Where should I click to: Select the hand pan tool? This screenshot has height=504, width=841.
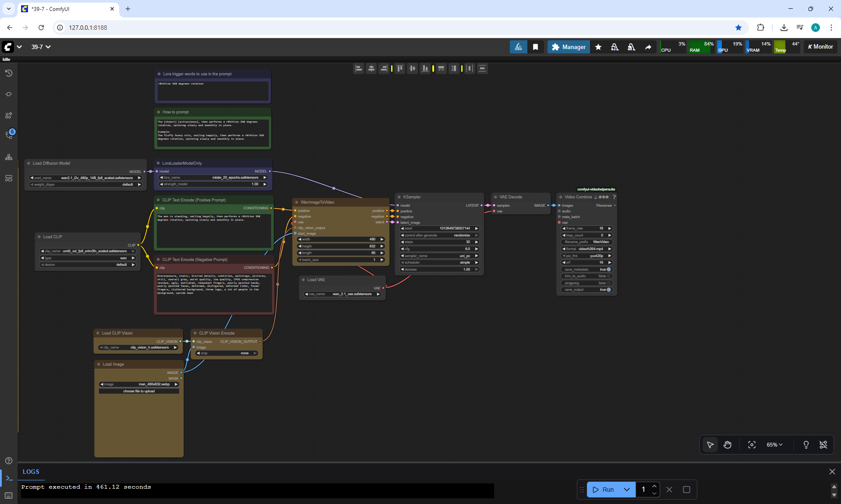tap(728, 445)
